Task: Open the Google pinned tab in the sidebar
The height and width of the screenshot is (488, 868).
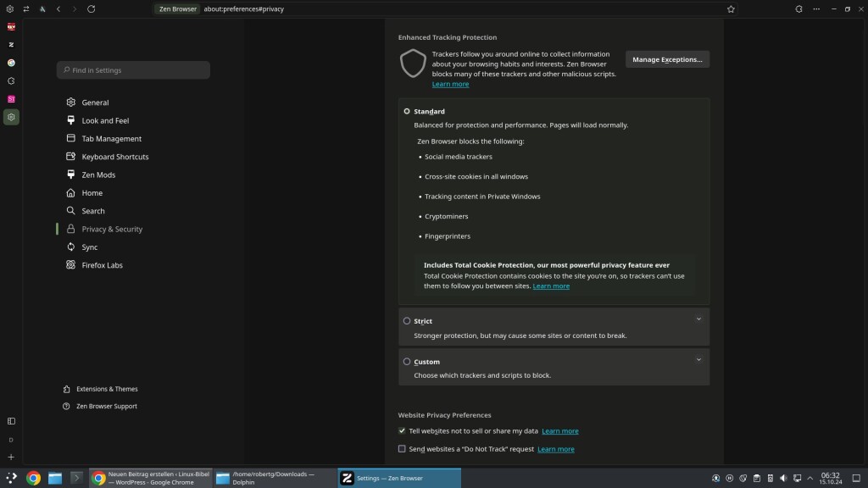Action: pos(11,63)
